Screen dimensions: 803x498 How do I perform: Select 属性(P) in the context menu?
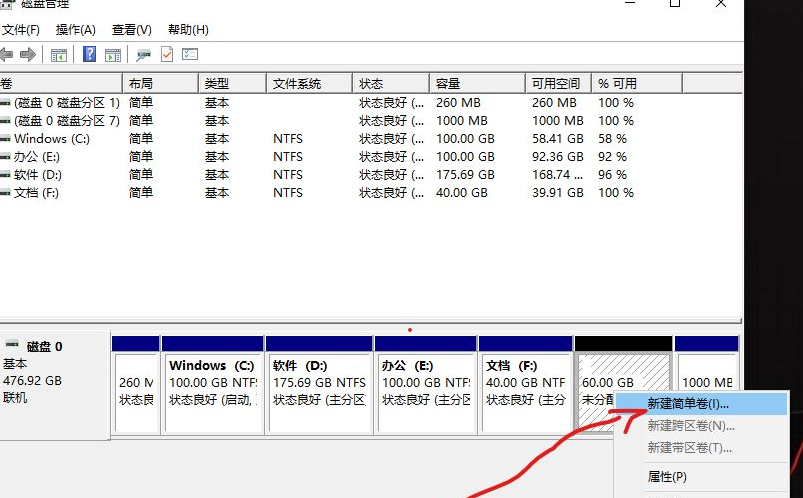pyautogui.click(x=667, y=477)
